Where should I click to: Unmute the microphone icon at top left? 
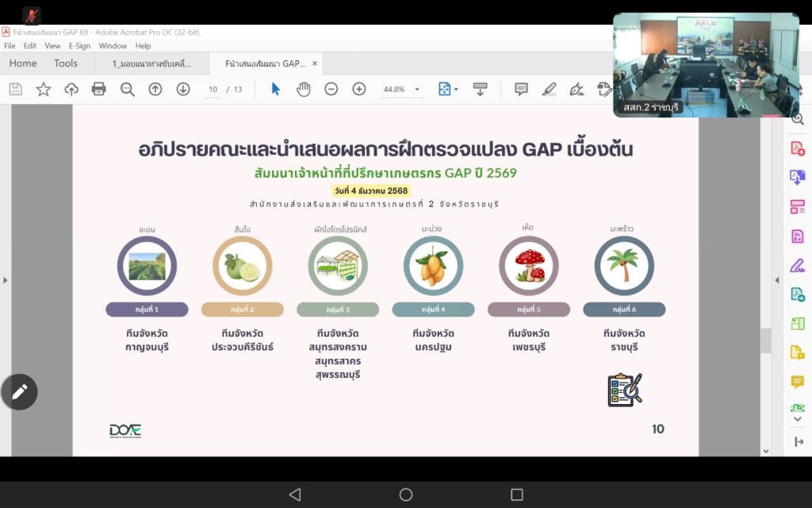click(32, 15)
